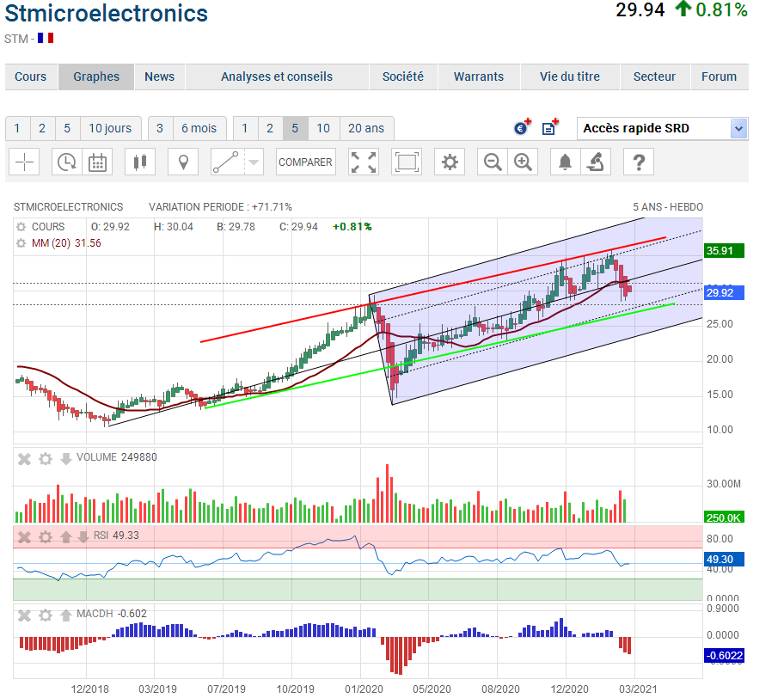Select the 10 years period

coord(323,128)
